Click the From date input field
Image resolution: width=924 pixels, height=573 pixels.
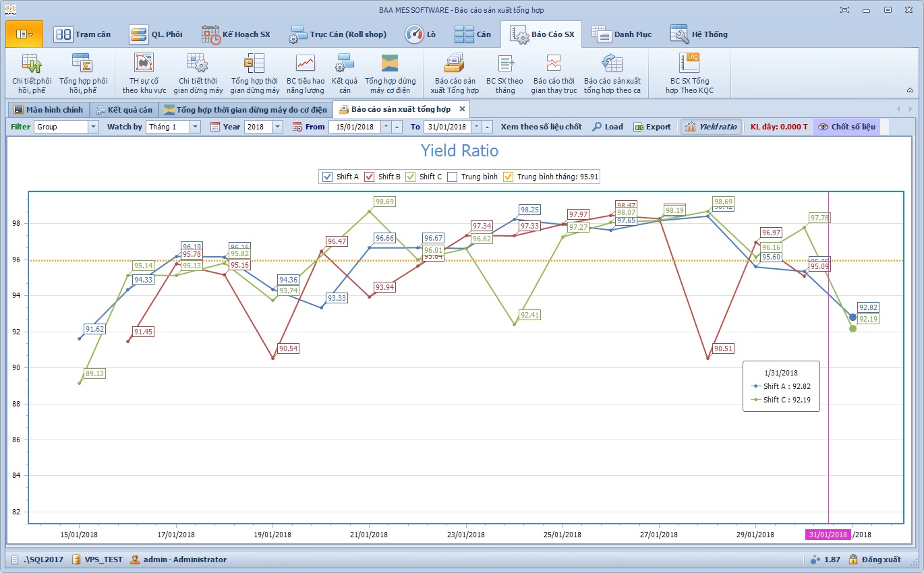click(x=354, y=127)
